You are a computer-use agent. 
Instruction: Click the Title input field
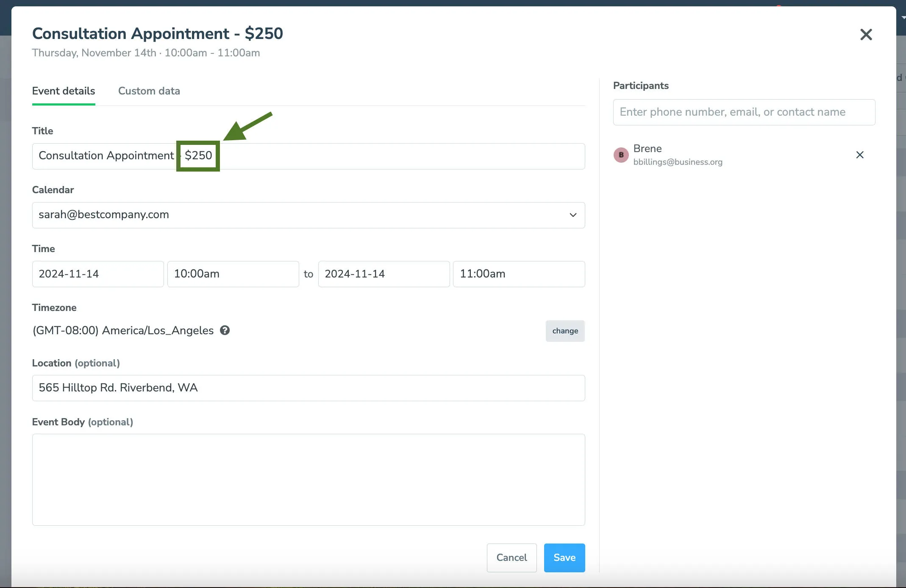[308, 156]
